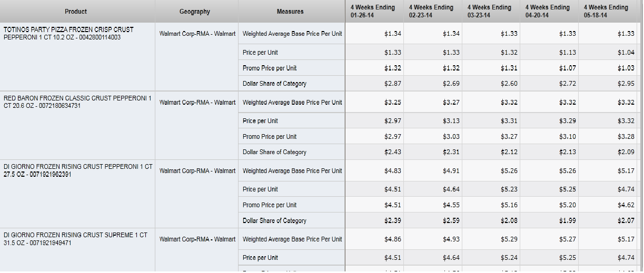644x273 pixels.
Task: Click Di Giorno Pepperoni Weighted Average Base Price label
Action: [292, 171]
